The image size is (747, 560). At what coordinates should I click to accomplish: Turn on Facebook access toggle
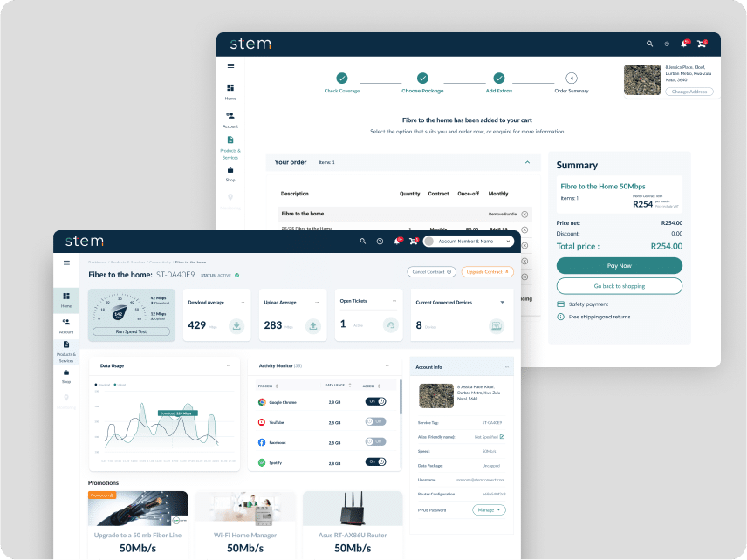click(375, 442)
